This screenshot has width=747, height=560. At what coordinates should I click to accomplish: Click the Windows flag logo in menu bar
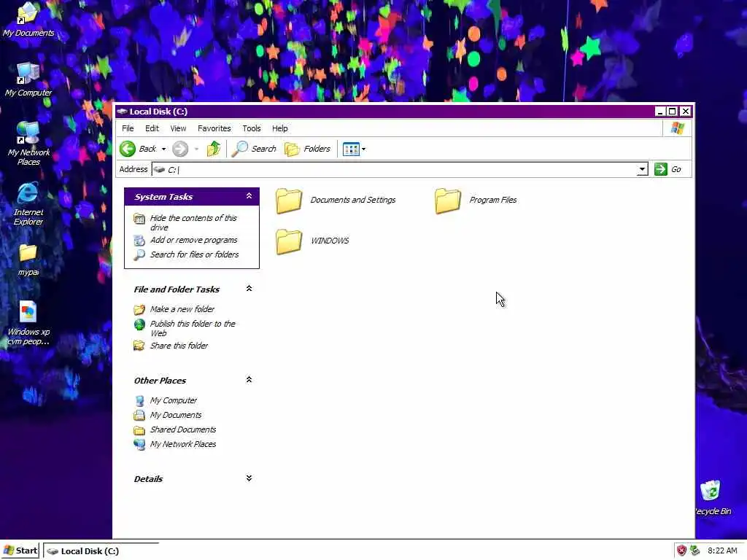678,128
